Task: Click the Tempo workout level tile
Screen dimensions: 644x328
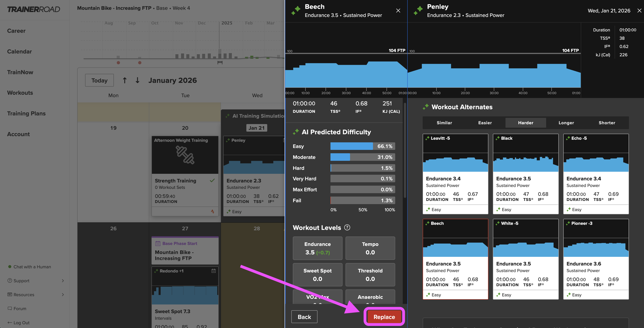Action: click(x=370, y=248)
